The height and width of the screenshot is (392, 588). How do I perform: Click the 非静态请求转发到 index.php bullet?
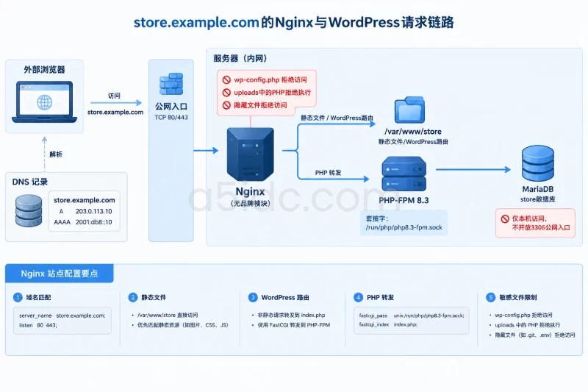click(291, 315)
